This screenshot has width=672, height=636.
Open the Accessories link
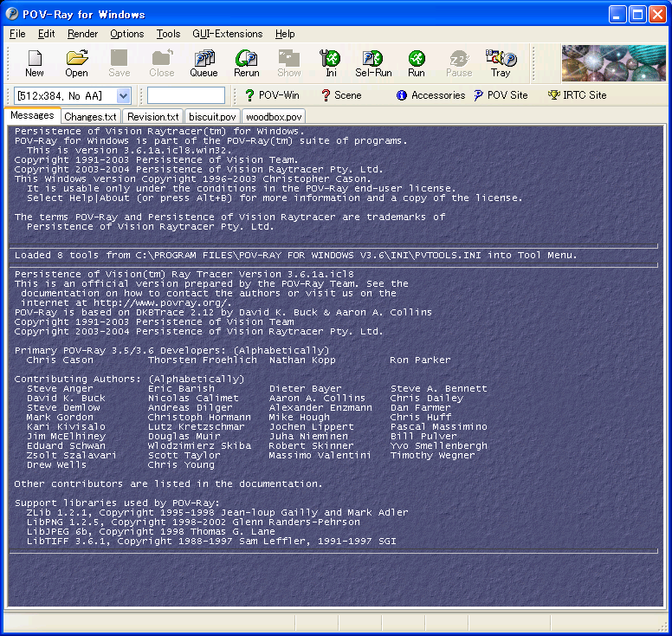[x=430, y=95]
